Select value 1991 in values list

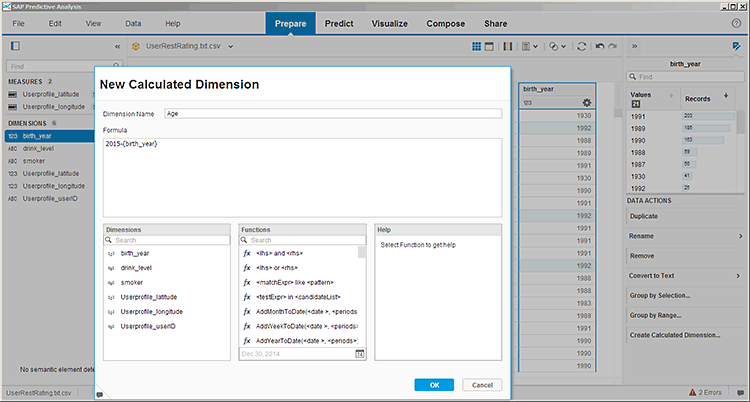638,116
